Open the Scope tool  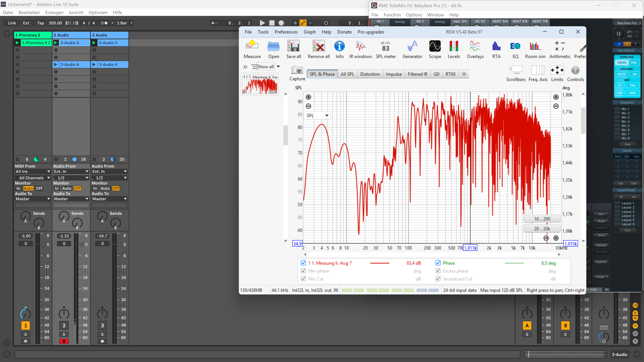coord(435,49)
